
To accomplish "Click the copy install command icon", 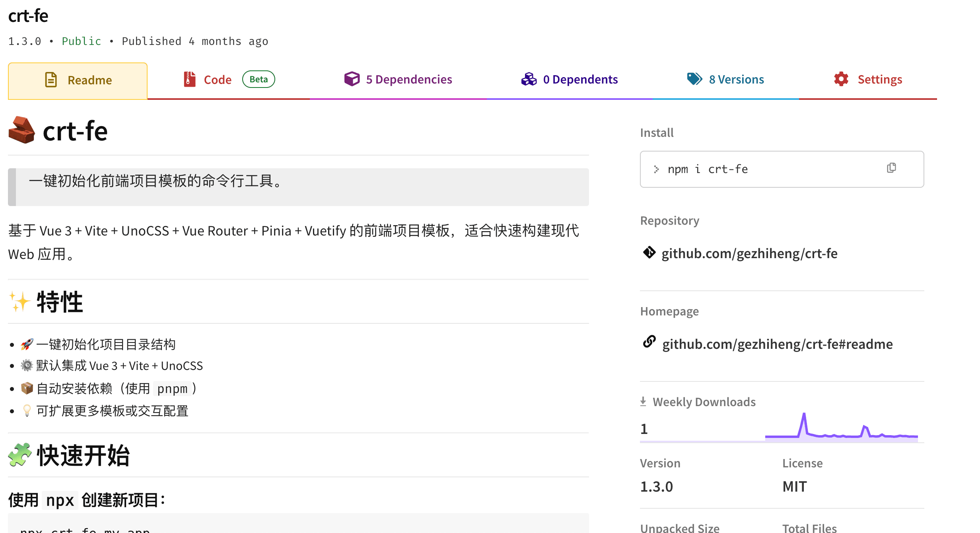I will point(891,168).
